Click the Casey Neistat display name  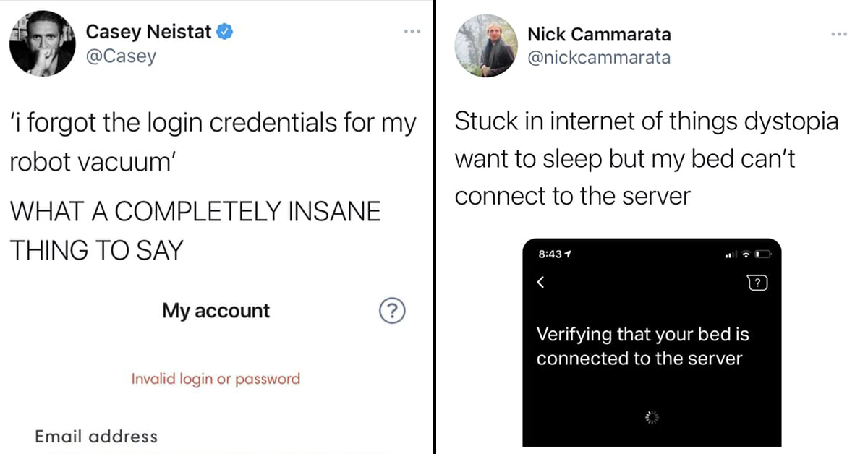149,31
